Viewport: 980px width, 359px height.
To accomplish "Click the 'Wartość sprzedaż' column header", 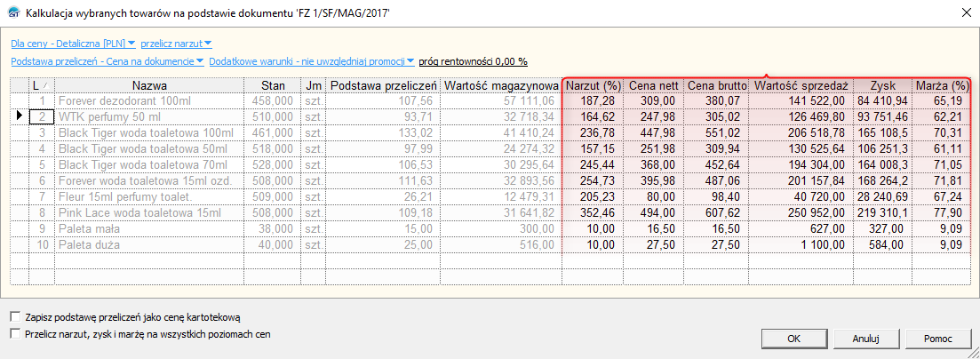I will 801,85.
